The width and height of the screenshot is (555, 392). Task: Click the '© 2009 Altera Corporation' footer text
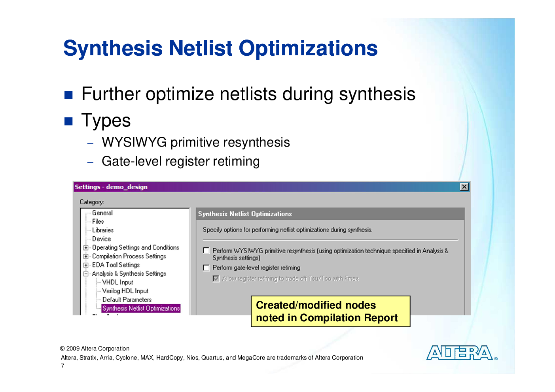[x=95, y=349]
